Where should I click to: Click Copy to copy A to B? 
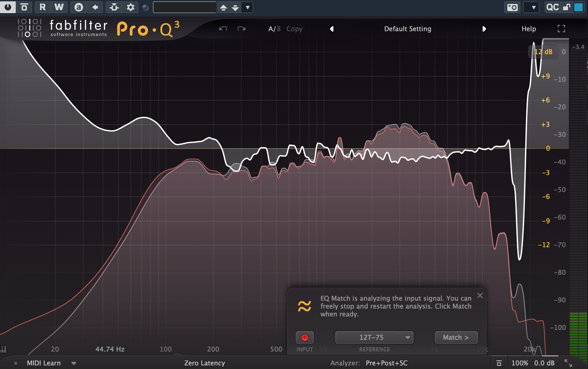294,29
